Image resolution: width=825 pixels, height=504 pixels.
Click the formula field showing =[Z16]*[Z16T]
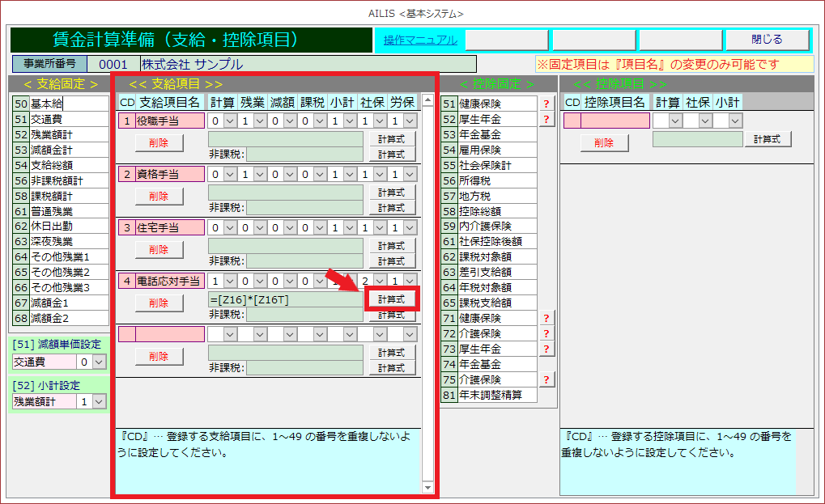coord(285,299)
